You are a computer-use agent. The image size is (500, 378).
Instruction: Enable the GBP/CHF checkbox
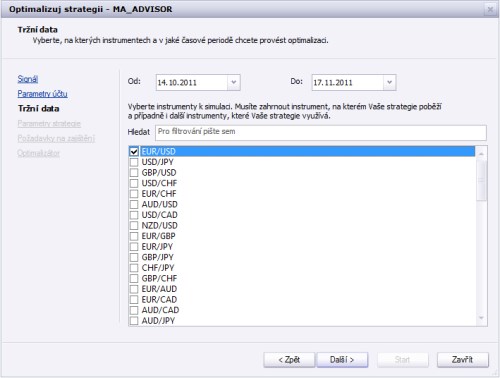click(x=134, y=278)
